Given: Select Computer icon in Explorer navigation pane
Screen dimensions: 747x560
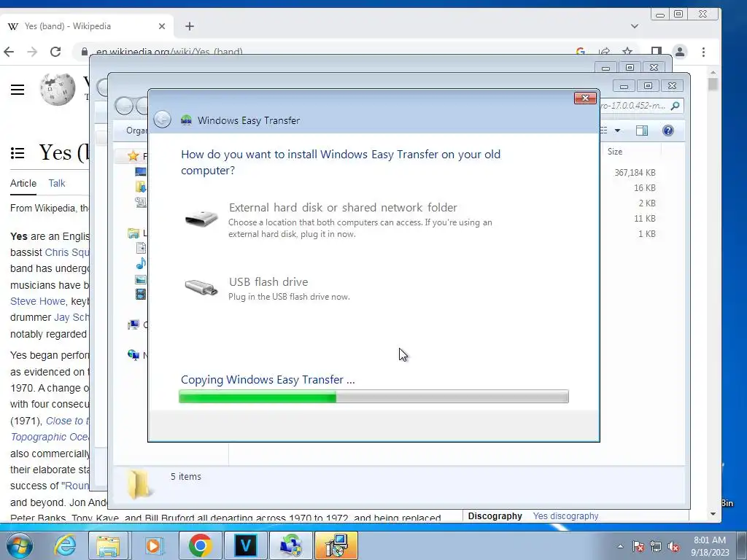Looking at the screenshot, I should pos(133,324).
